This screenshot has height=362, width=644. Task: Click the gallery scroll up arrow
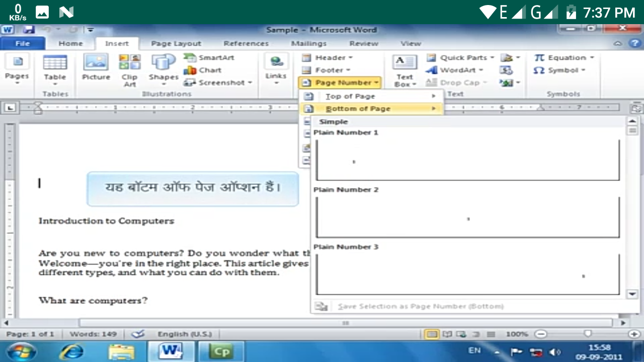(x=632, y=121)
